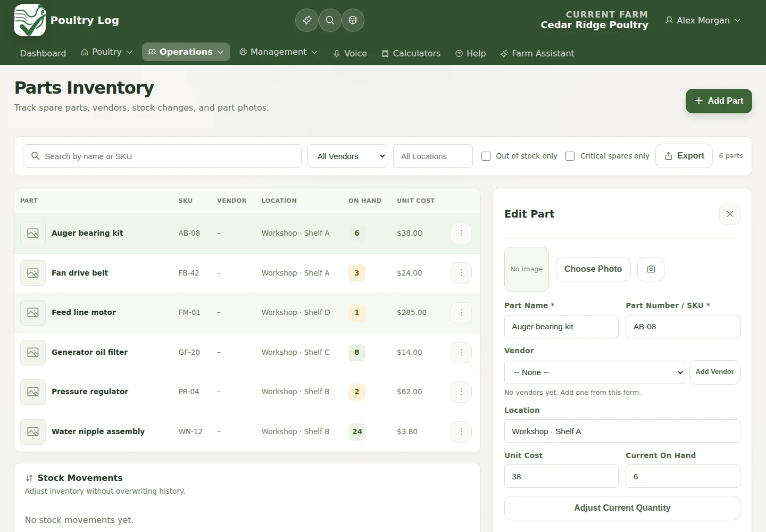Image resolution: width=766 pixels, height=532 pixels.
Task: Open the sparkle AI assistant button in header
Action: (x=307, y=20)
